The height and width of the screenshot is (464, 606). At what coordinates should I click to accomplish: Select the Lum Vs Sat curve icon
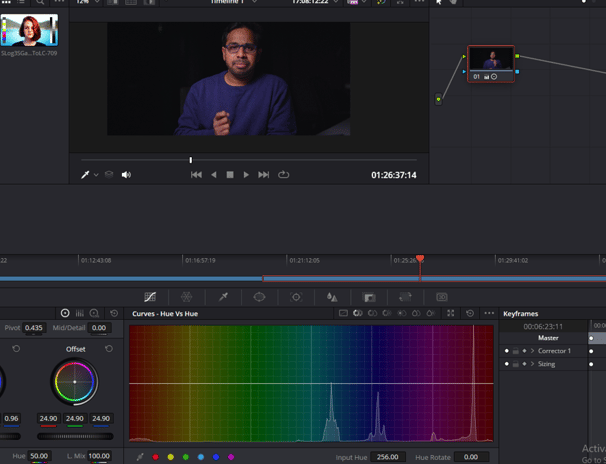coord(402,313)
